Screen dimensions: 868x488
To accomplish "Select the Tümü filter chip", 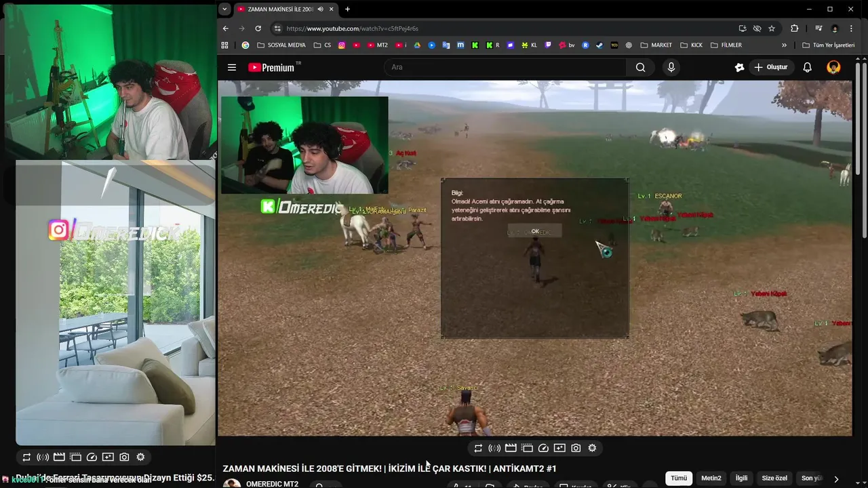I will pos(679,478).
